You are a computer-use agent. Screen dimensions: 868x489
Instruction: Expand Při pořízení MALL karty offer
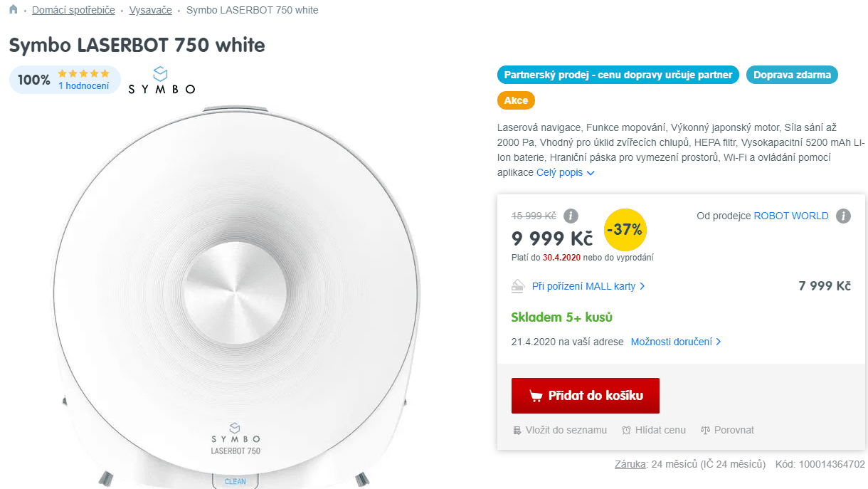click(x=588, y=286)
